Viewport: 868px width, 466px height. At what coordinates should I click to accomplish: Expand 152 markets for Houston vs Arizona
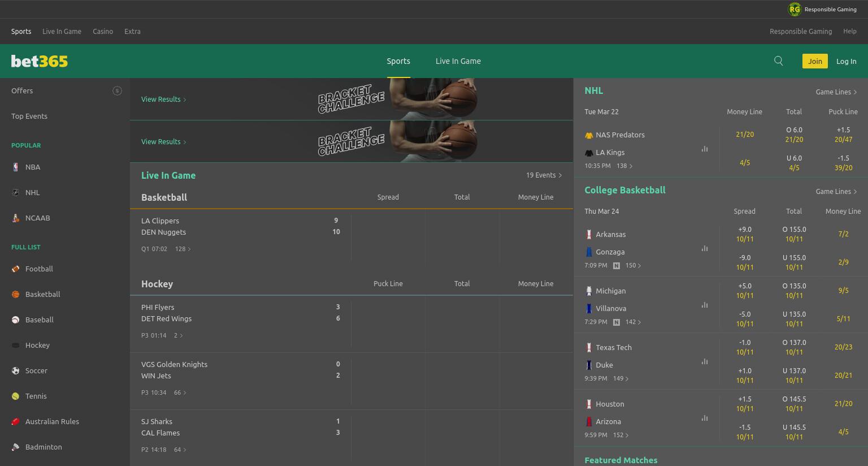pos(620,435)
